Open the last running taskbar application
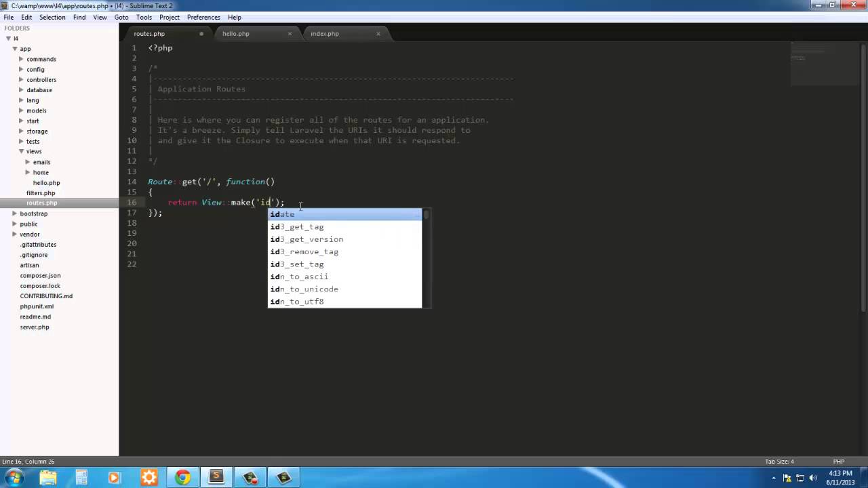The height and width of the screenshot is (488, 868). coord(284,478)
